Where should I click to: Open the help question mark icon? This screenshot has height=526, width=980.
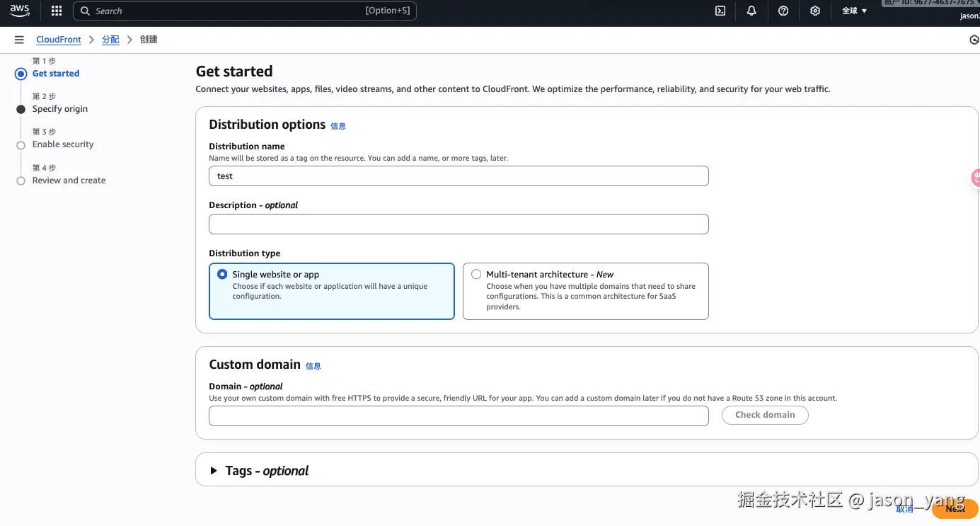point(783,11)
